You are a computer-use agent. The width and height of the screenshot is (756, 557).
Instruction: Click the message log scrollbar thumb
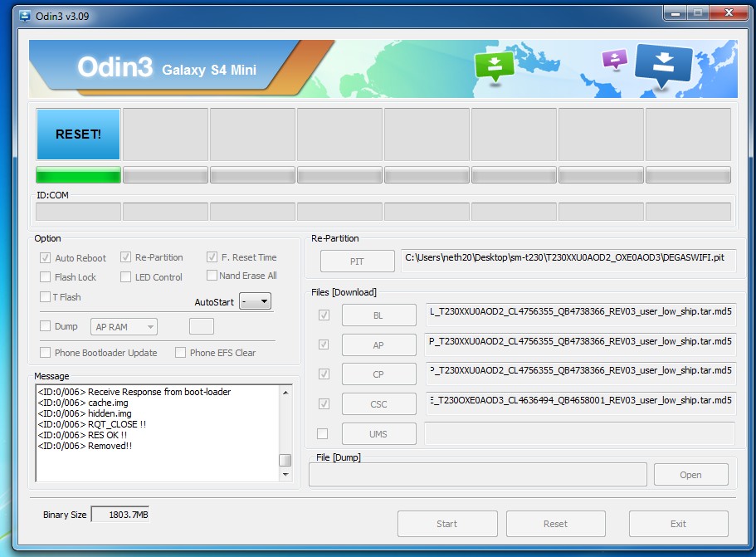(x=285, y=460)
